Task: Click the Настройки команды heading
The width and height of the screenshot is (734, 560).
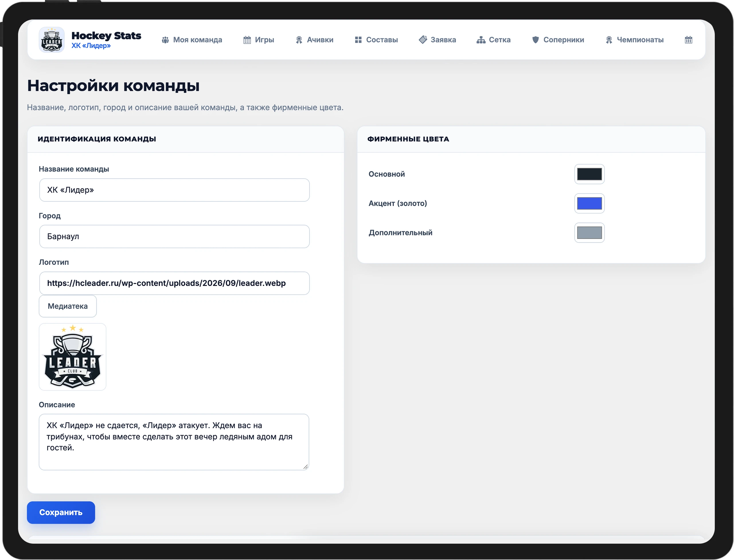Action: [113, 86]
